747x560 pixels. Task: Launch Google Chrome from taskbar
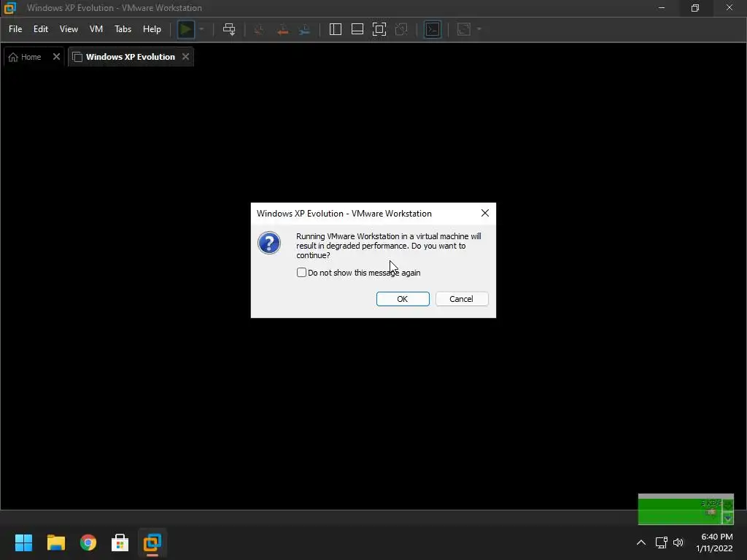coord(88,542)
